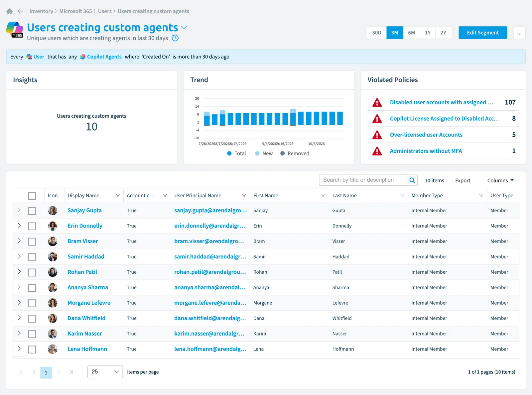Click Rohan Patil's avatar
Viewport: 532px width, 395px height.
pos(53,272)
